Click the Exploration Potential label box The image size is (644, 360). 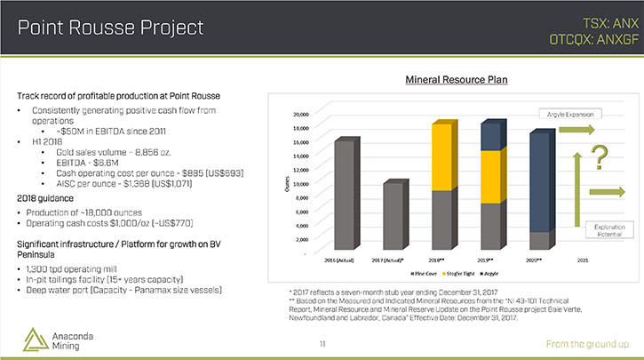tap(609, 230)
